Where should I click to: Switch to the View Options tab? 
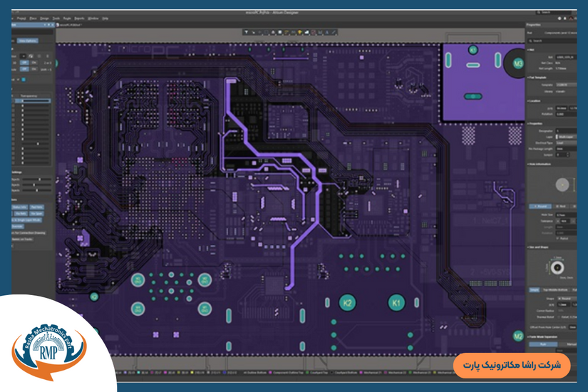click(28, 41)
